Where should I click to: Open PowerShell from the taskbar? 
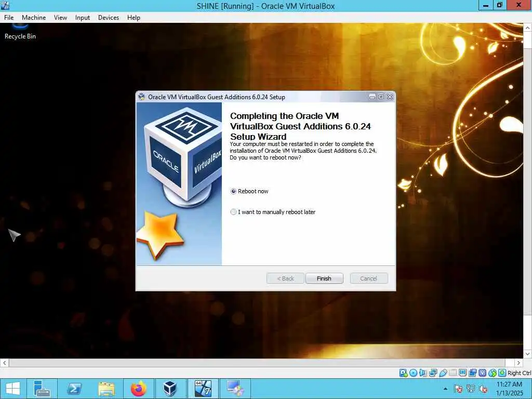(74, 389)
